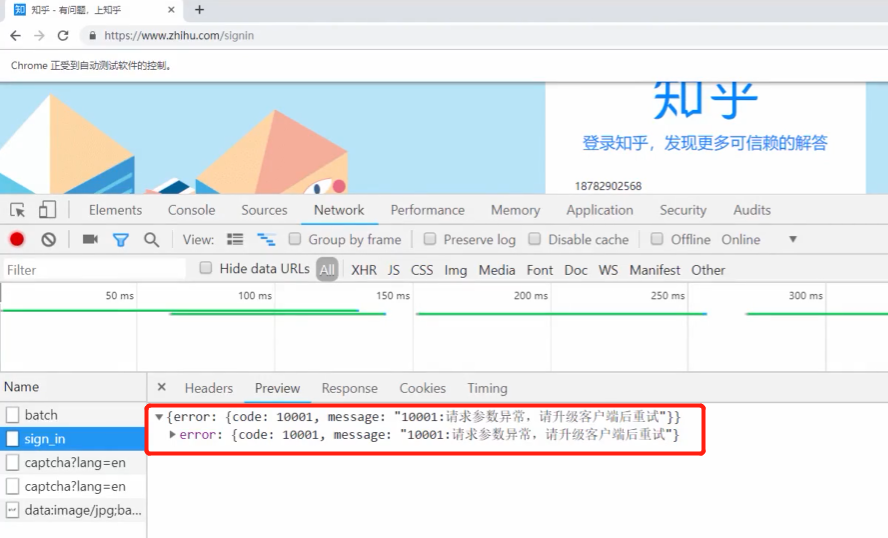888x538 pixels.
Task: Open the Console panel tab
Action: tap(191, 210)
